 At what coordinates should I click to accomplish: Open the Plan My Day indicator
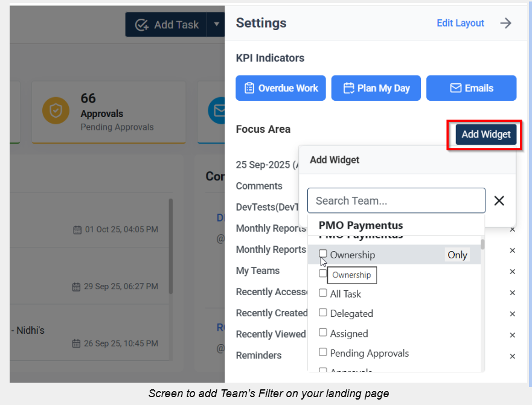pyautogui.click(x=376, y=88)
